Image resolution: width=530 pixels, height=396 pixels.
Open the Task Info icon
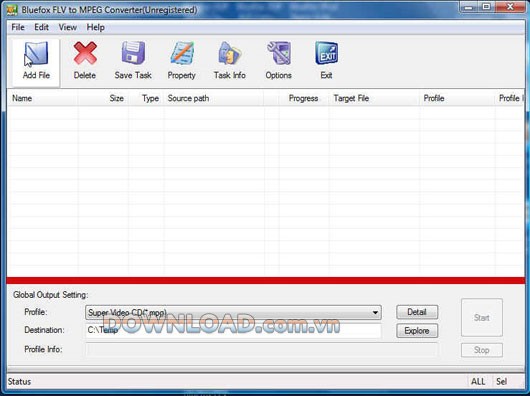tap(230, 53)
